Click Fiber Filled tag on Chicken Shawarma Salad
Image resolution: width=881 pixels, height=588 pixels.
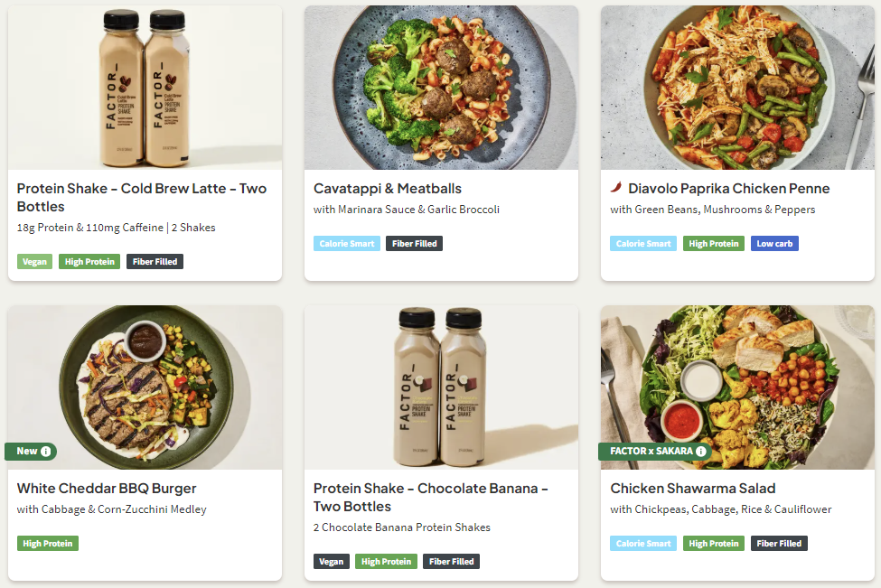coord(778,544)
